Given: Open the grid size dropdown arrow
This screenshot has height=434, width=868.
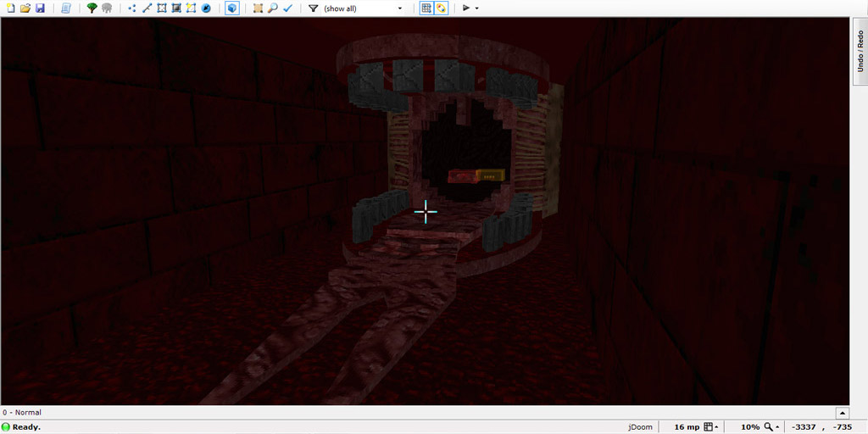Looking at the screenshot, I should 717,427.
